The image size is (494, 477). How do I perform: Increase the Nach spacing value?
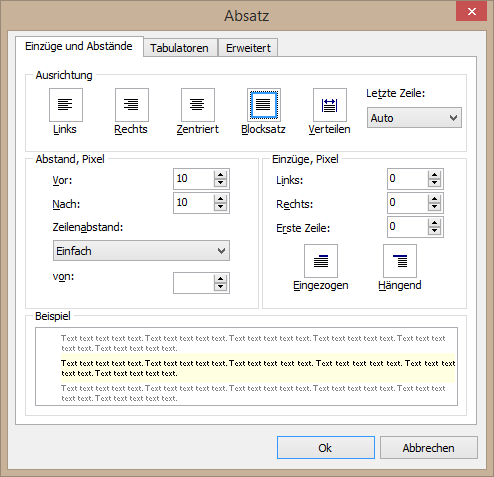(220, 198)
